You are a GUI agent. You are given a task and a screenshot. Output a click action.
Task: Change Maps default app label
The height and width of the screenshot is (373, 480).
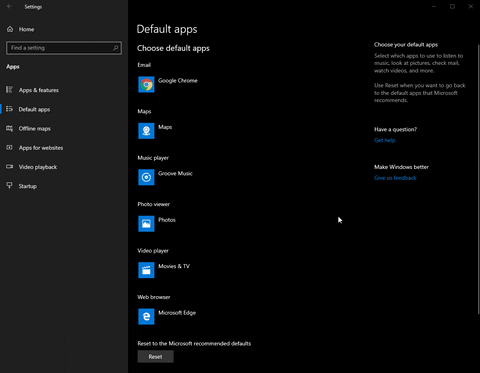pyautogui.click(x=165, y=127)
